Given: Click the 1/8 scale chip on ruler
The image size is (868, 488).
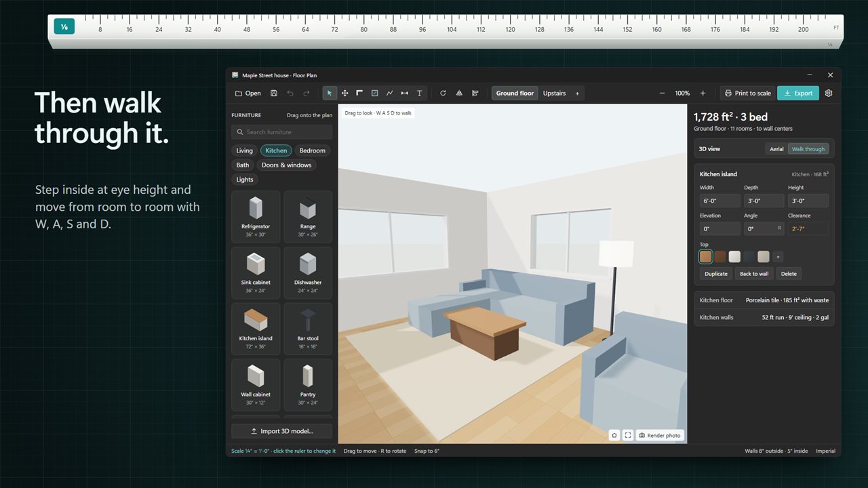Looking at the screenshot, I should tap(64, 27).
